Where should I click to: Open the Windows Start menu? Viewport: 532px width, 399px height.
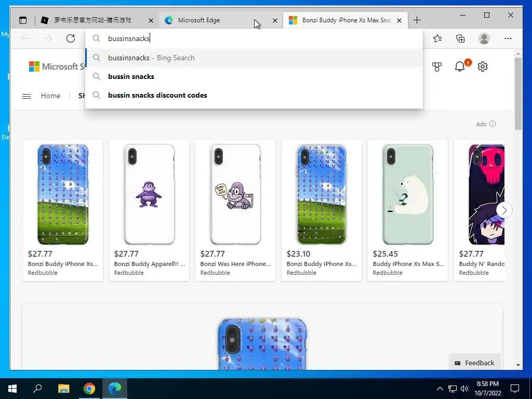tap(12, 389)
